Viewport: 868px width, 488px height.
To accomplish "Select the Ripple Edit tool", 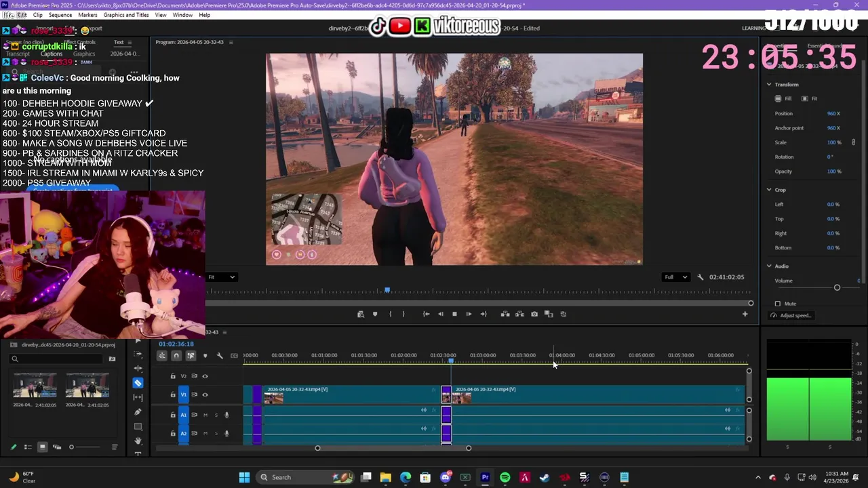I will [x=138, y=369].
